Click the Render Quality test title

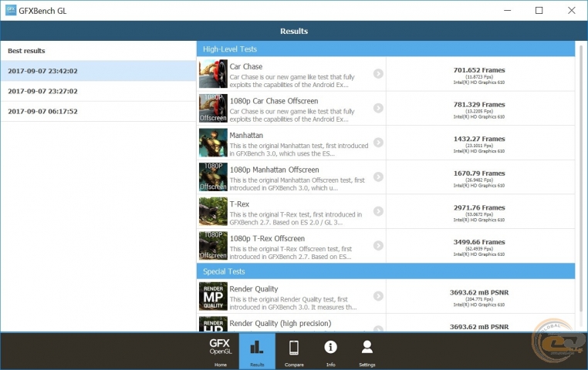point(254,289)
